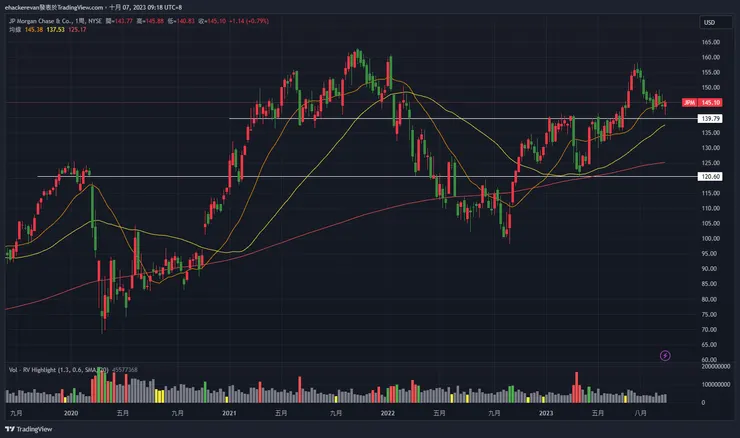
Task: Open the ehackerevan TradingView.com header link
Action: click(54, 7)
